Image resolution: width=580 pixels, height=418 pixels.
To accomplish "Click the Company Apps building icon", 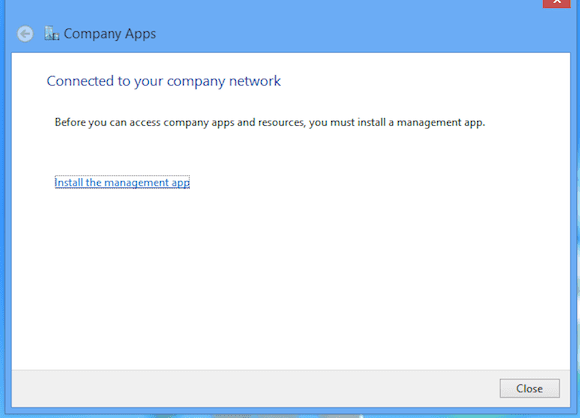I will pos(51,33).
